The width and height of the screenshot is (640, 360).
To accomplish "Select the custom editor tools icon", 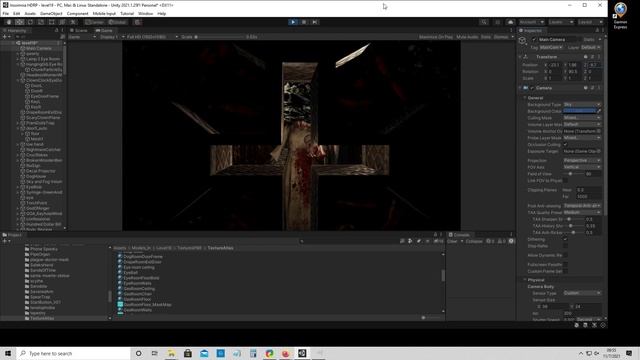I will (x=73, y=22).
